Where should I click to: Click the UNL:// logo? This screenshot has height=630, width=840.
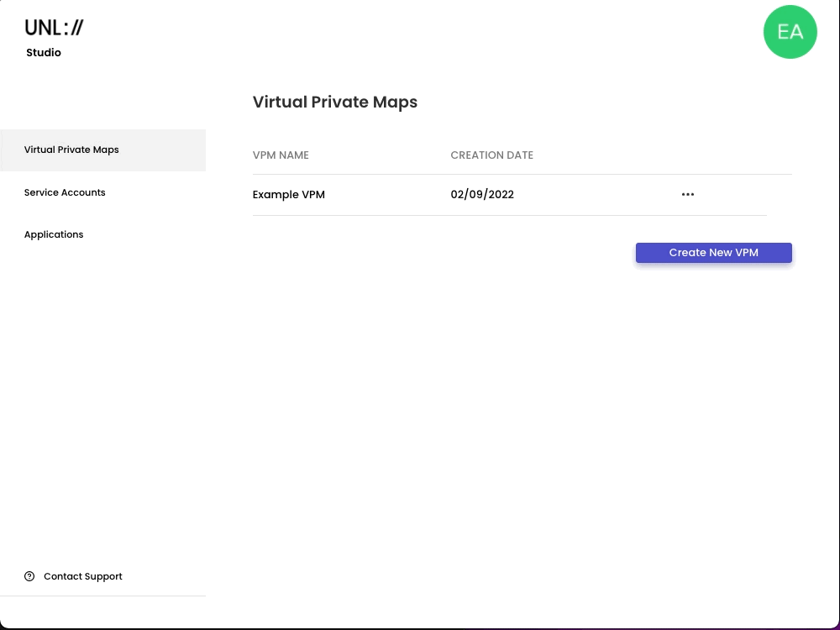[x=54, y=28]
